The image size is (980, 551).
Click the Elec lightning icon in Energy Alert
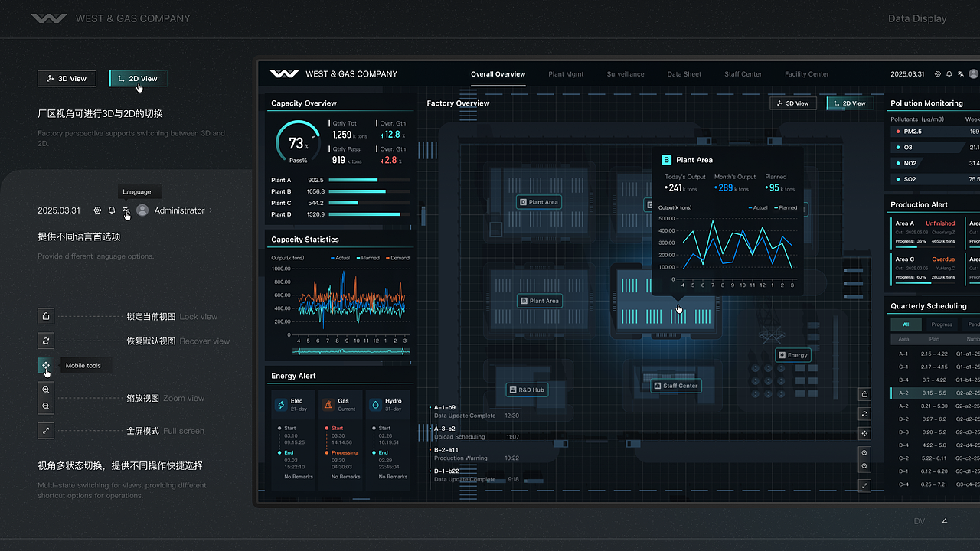point(281,404)
